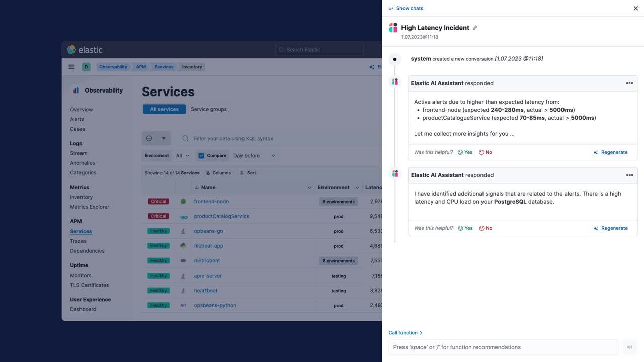Mark PostgreSQL response not helpful with No
The height and width of the screenshot is (362, 644).
pos(486,228)
